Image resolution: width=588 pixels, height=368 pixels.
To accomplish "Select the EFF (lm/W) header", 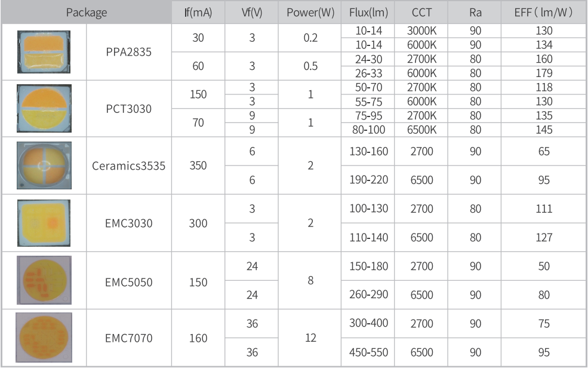I will coord(544,12).
